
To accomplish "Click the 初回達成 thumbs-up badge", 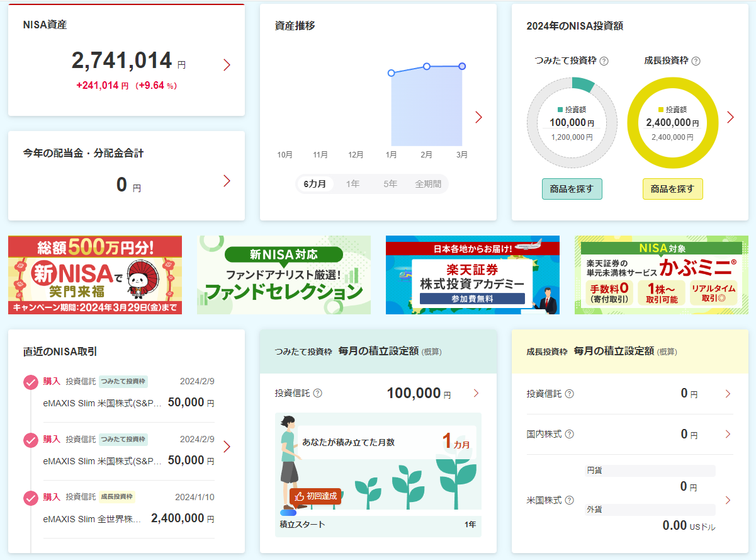I will (x=315, y=496).
